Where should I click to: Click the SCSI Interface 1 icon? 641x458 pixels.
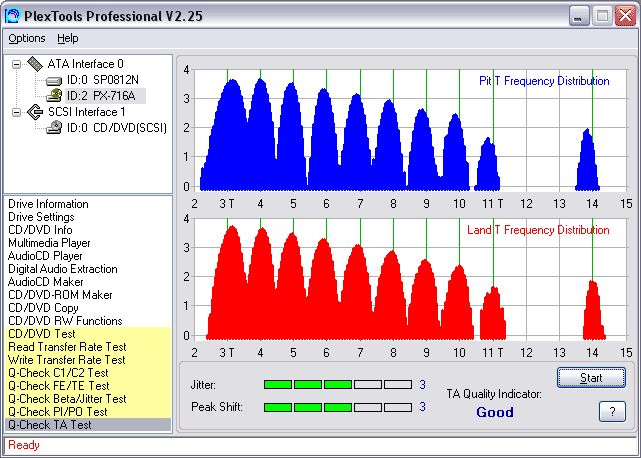click(35, 112)
